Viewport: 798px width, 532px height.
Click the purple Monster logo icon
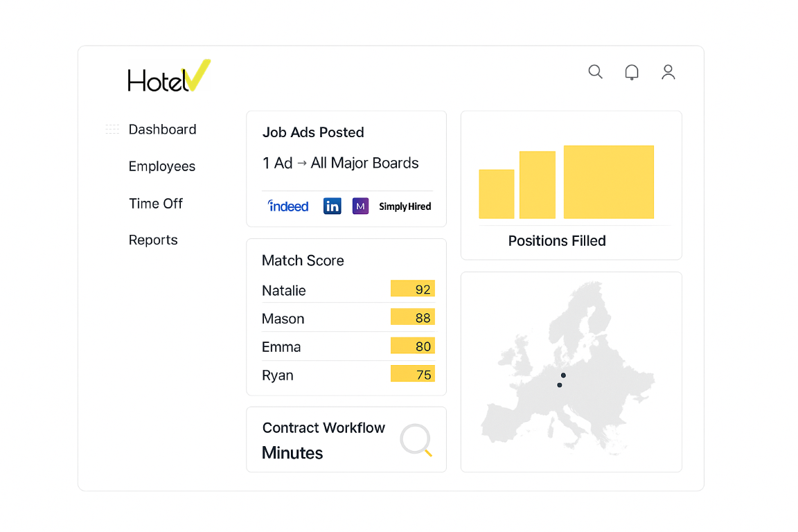[360, 206]
